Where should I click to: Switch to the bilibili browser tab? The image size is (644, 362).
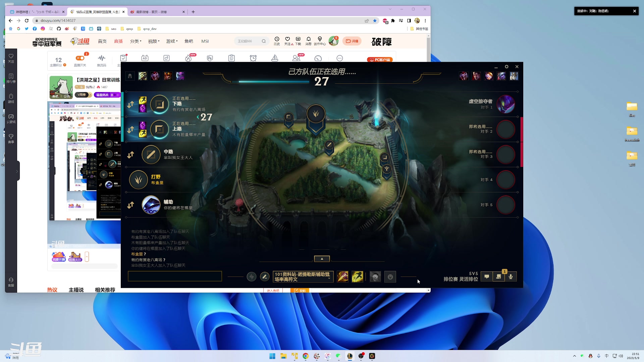pos(37,12)
